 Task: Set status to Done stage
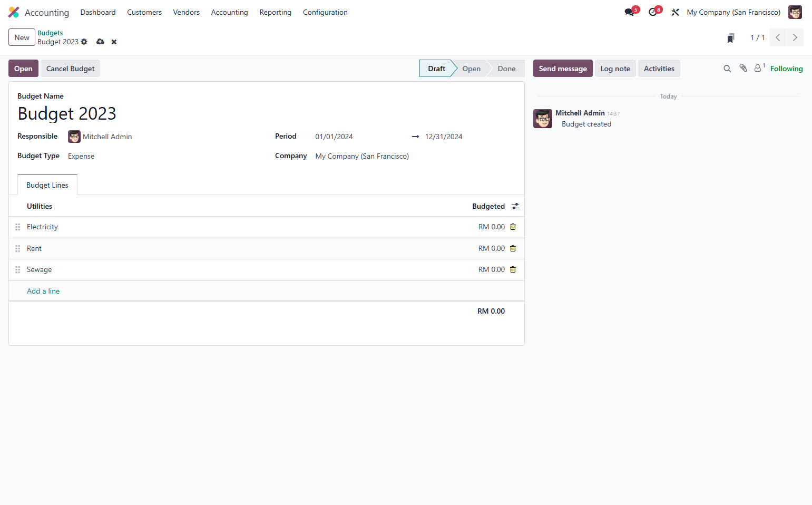pyautogui.click(x=506, y=69)
